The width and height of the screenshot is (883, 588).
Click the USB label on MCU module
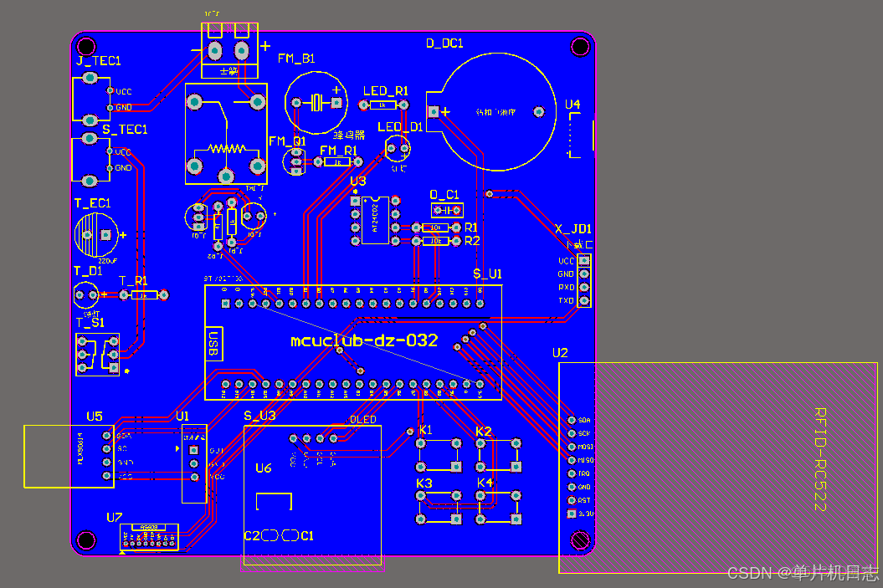pos(213,344)
